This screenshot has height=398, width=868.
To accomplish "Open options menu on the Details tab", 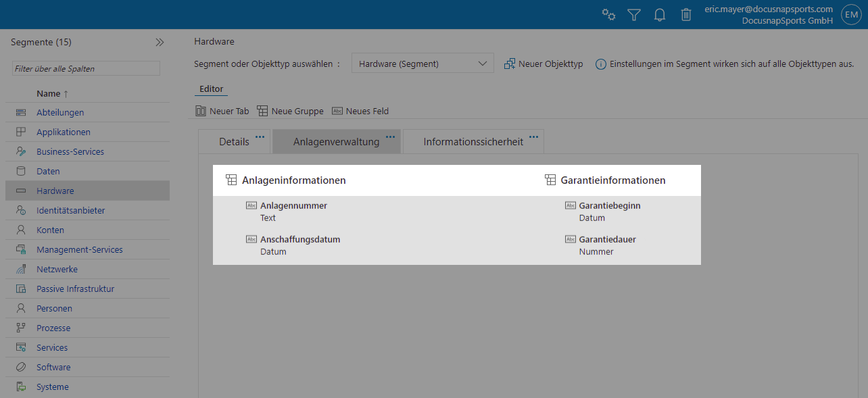I will pyautogui.click(x=259, y=136).
